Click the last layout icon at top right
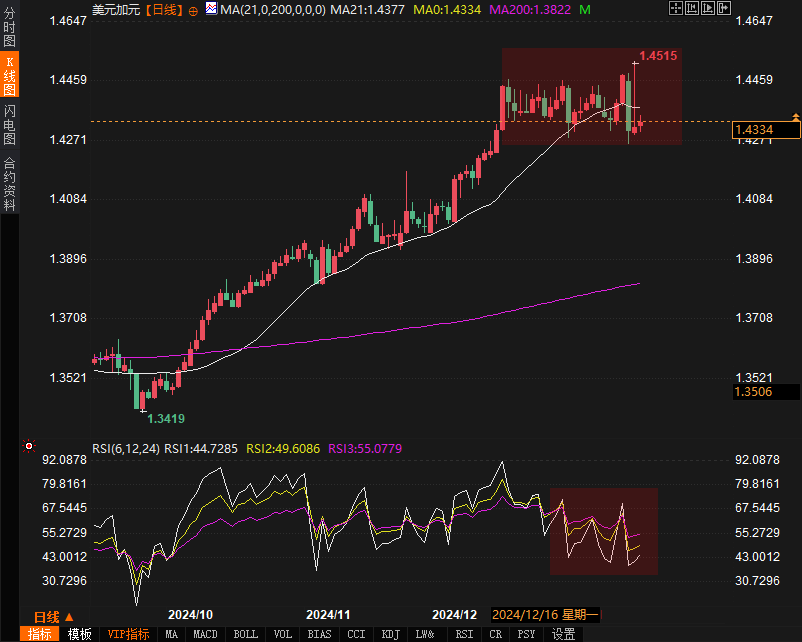802x642 pixels. coord(723,9)
